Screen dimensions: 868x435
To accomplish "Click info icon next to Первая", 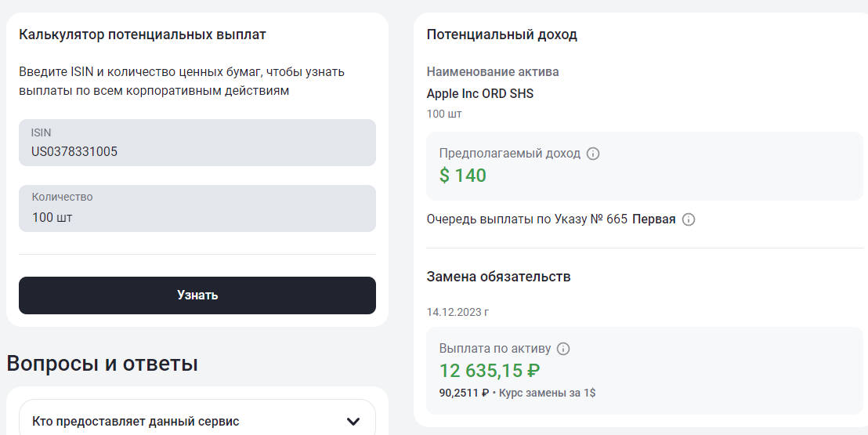I will [x=689, y=219].
